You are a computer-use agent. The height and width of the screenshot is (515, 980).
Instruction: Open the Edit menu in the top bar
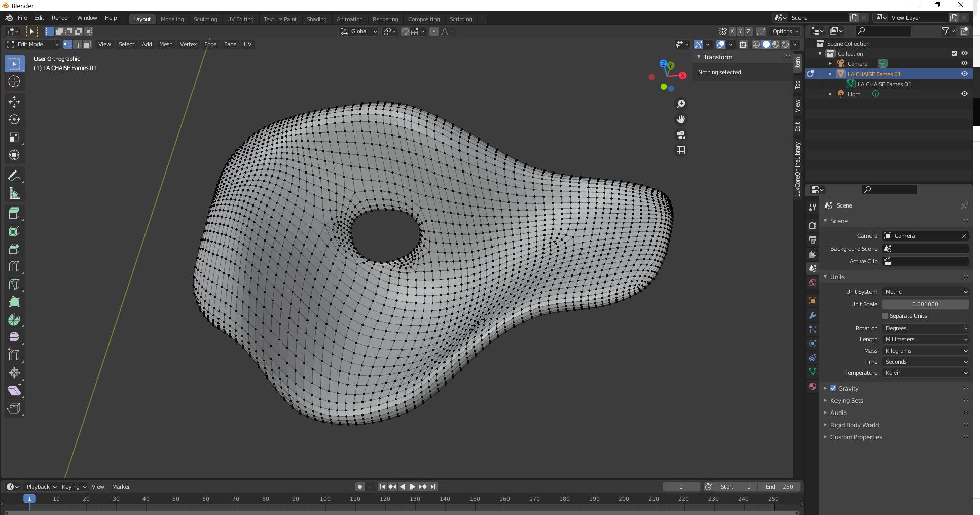39,18
